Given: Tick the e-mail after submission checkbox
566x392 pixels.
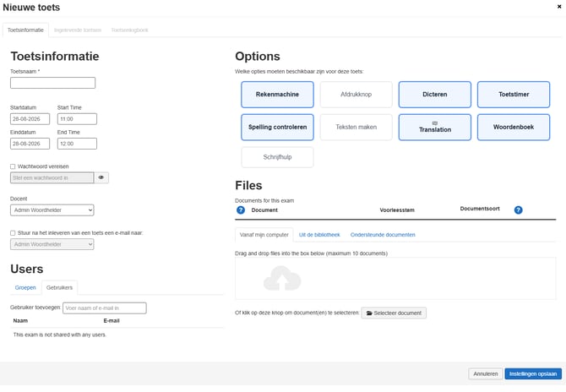Looking at the screenshot, I should [x=13, y=233].
